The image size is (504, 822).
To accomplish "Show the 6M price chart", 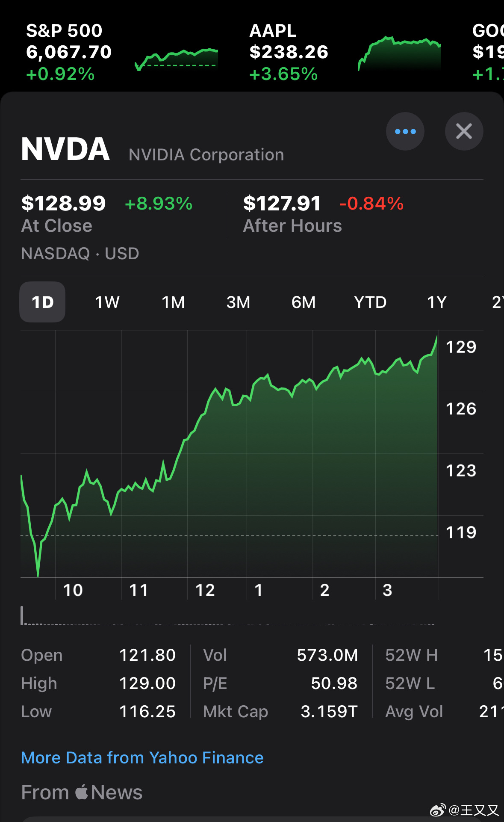I will tap(304, 302).
